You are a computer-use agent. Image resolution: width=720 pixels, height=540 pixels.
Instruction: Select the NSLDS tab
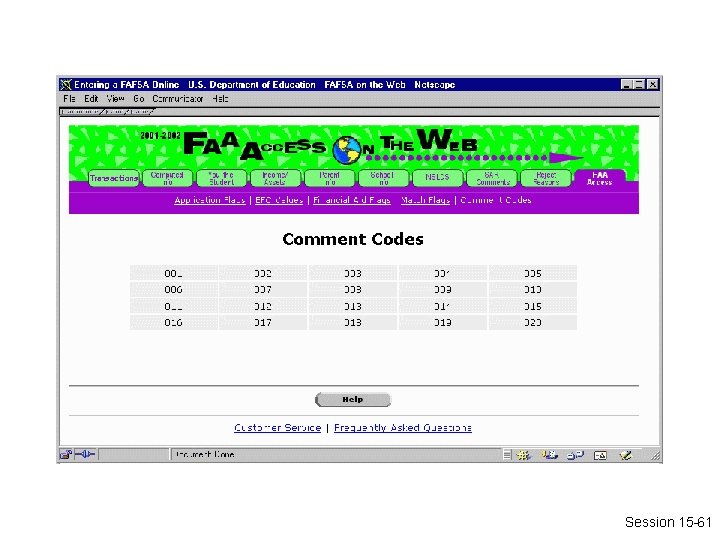pyautogui.click(x=437, y=178)
